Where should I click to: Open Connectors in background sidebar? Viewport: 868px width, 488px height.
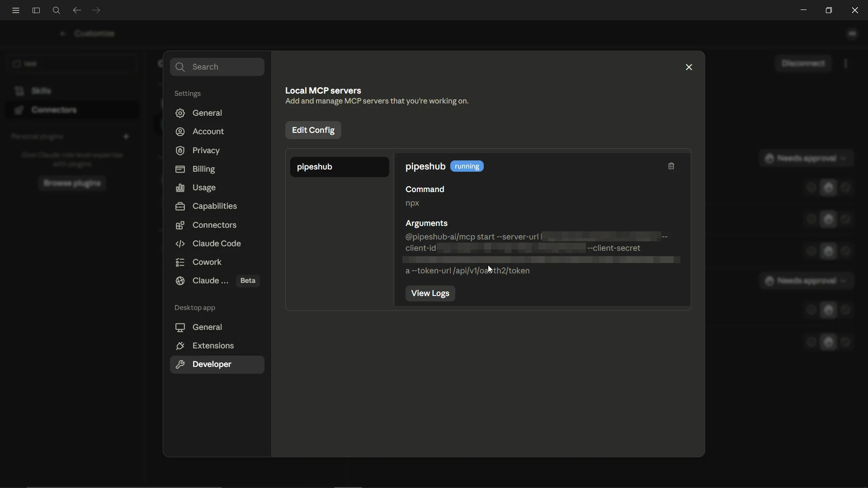pyautogui.click(x=72, y=110)
